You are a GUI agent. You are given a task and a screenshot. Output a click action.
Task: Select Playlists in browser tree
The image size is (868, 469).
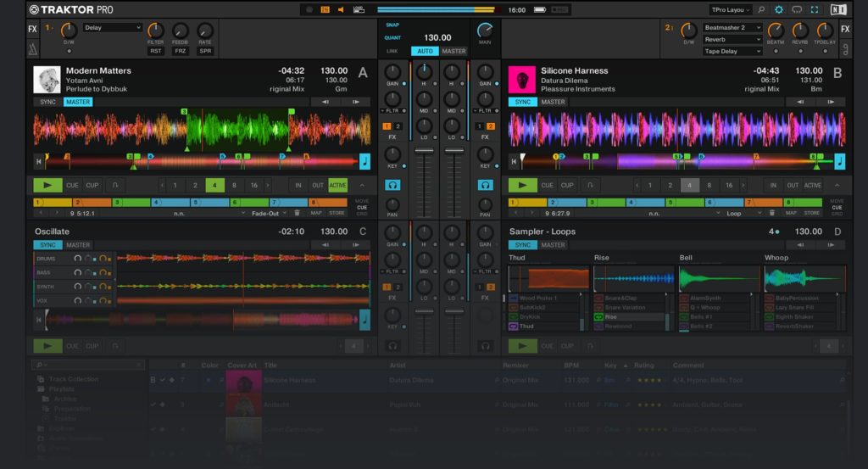(61, 388)
